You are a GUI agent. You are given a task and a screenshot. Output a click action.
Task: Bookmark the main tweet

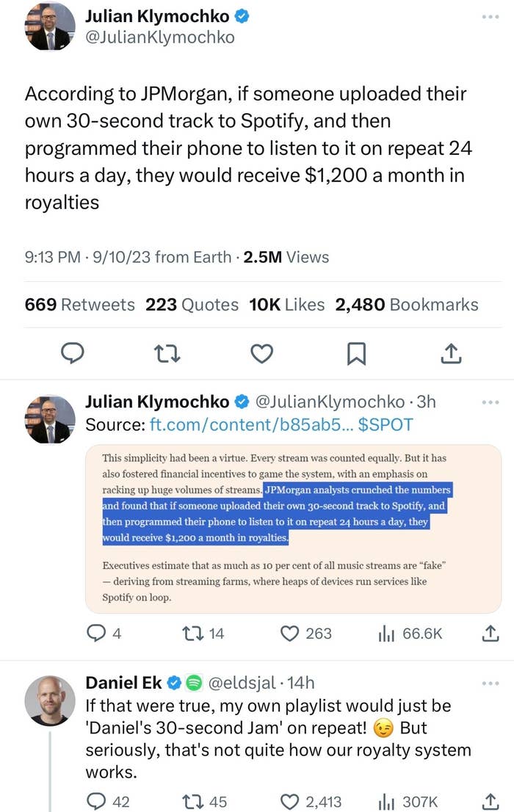coord(356,354)
